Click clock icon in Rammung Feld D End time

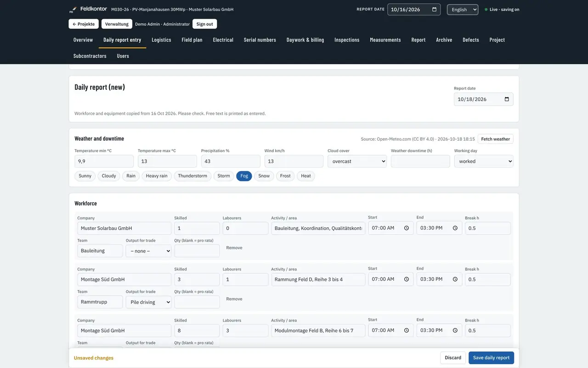pos(455,279)
